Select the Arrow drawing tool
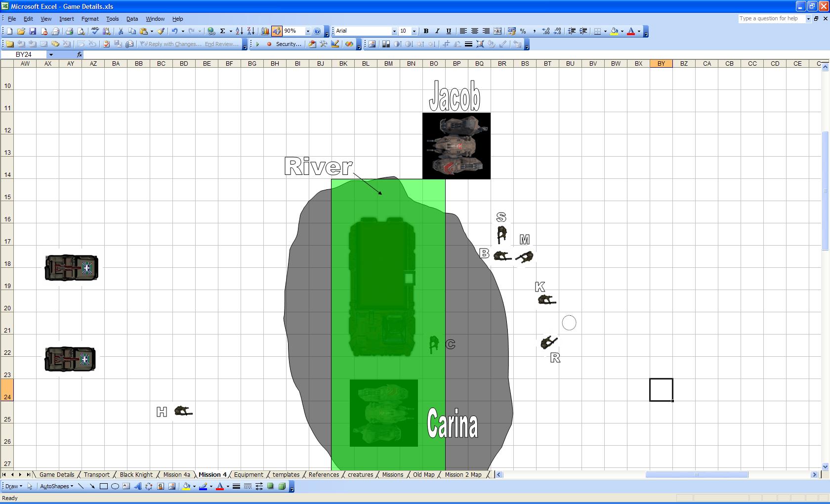830x504 pixels. click(x=92, y=486)
